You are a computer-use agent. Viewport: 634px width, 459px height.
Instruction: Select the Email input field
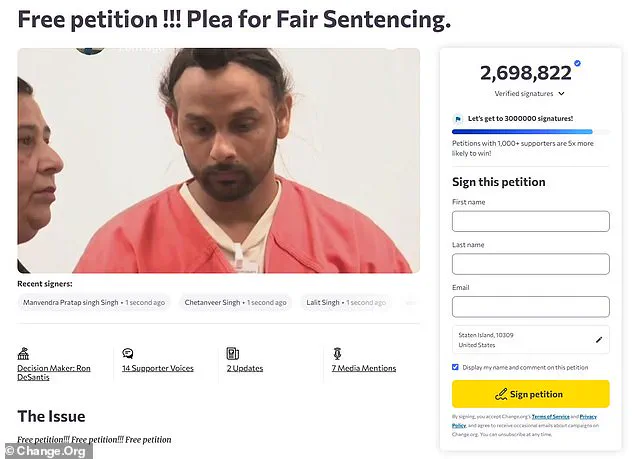[x=530, y=306]
